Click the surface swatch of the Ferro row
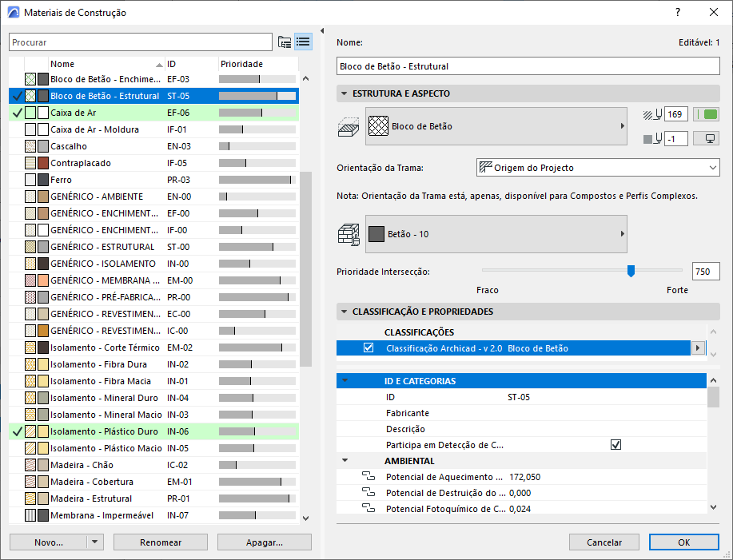 tap(43, 180)
